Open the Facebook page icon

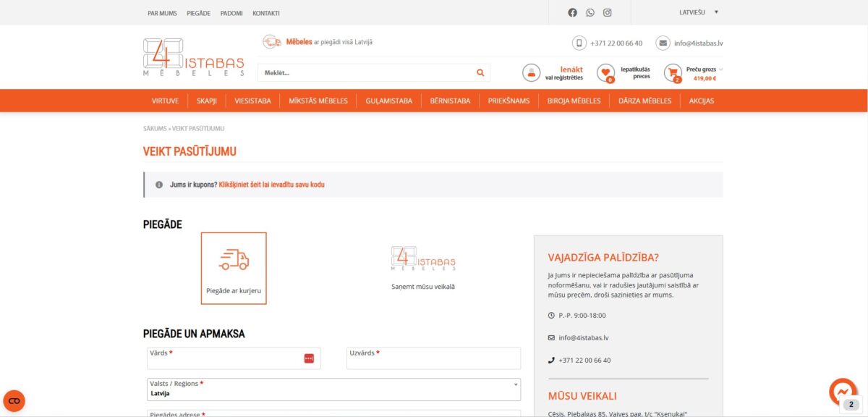[573, 12]
